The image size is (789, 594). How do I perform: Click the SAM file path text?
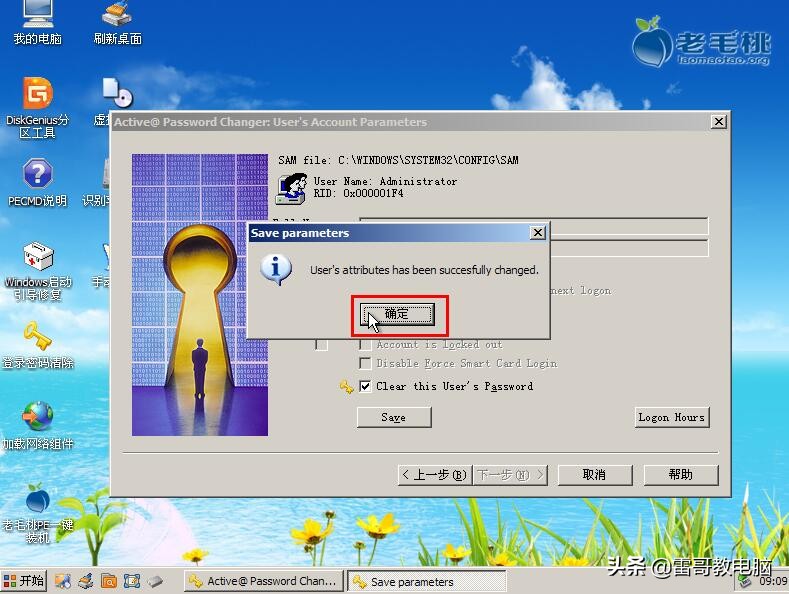399,160
